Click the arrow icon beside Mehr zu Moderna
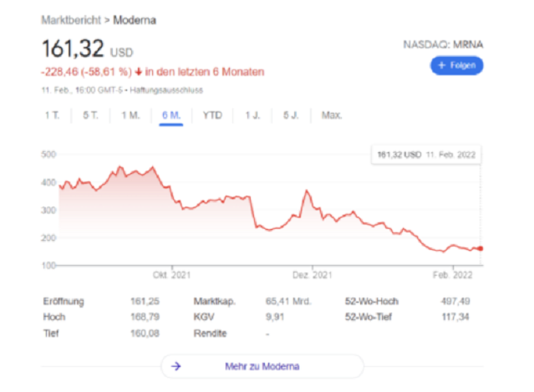Viewport: 534px width, 392px height. tap(176, 366)
